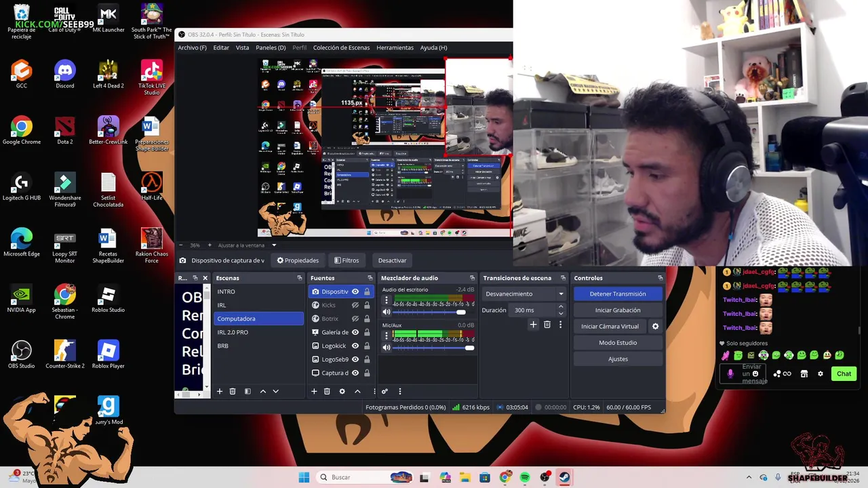Show the hidden Kicks source

click(355, 305)
